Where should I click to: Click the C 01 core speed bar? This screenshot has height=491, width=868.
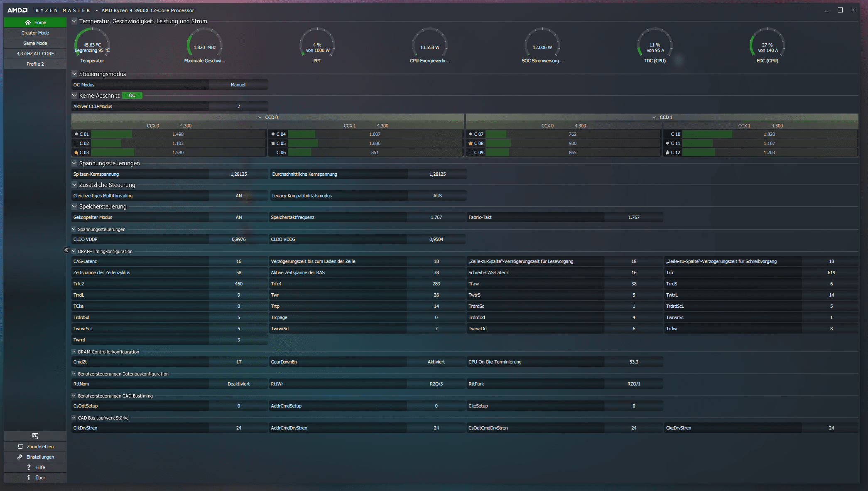(178, 134)
